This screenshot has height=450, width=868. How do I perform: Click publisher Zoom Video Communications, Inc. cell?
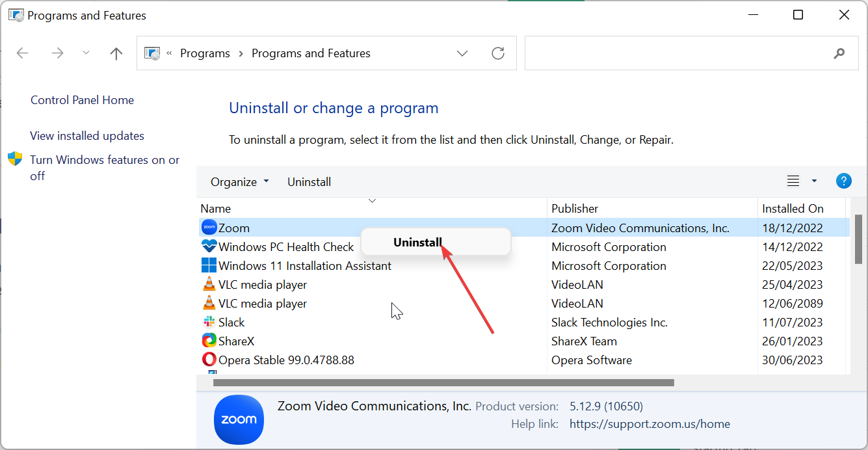[640, 228]
